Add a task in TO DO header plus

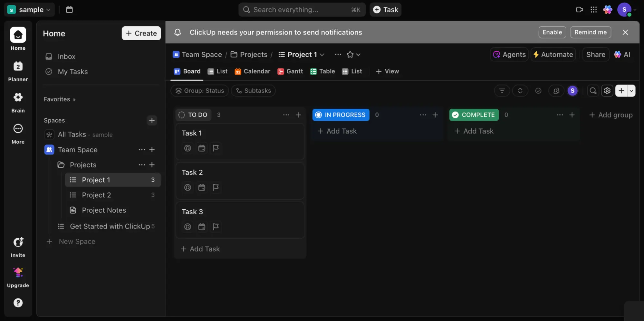298,115
